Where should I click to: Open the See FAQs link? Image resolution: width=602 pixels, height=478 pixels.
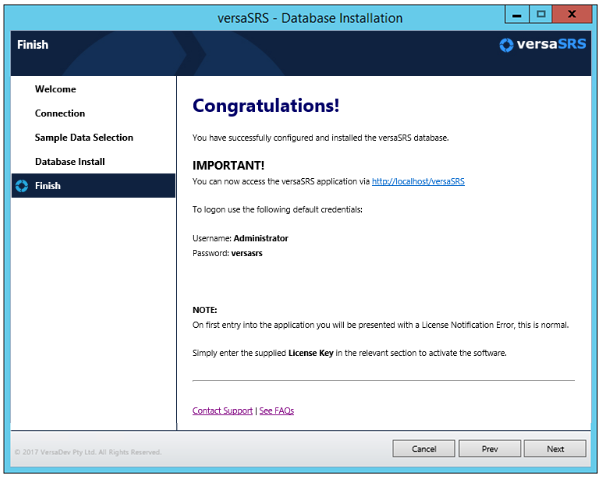276,411
